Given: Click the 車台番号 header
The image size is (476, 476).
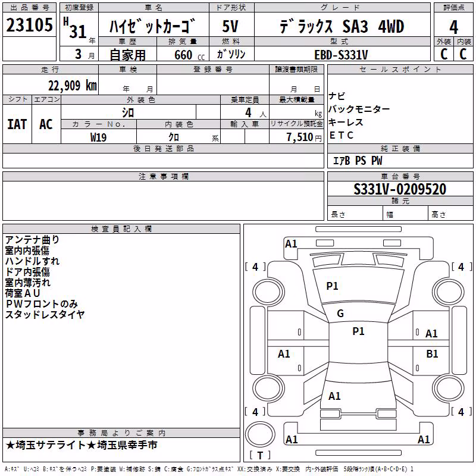Looking at the screenshot, I should point(400,176).
